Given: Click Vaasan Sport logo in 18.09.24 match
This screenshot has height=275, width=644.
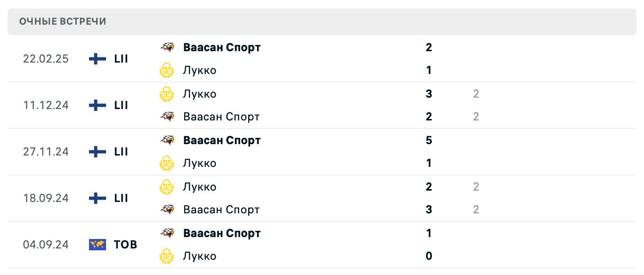Looking at the screenshot, I should (167, 210).
